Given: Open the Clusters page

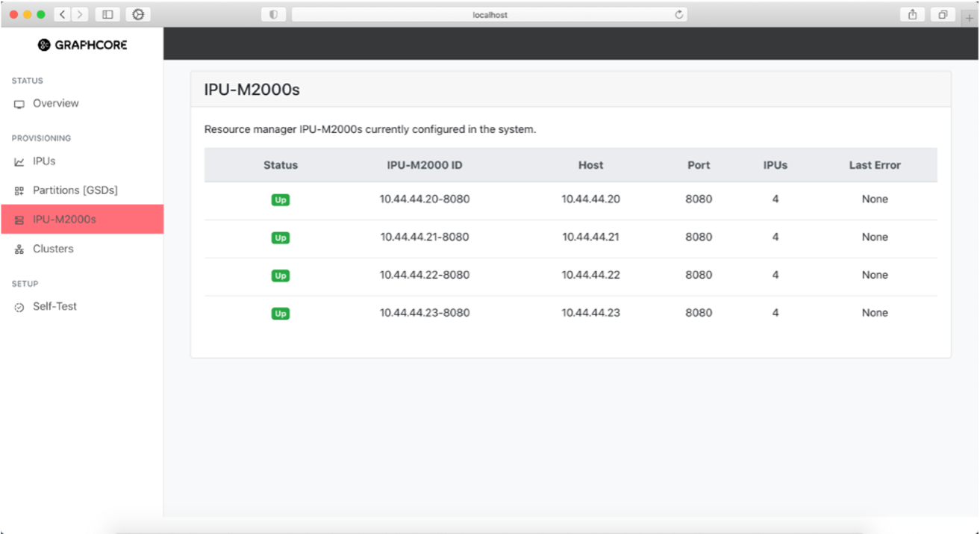Looking at the screenshot, I should (x=81, y=249).
